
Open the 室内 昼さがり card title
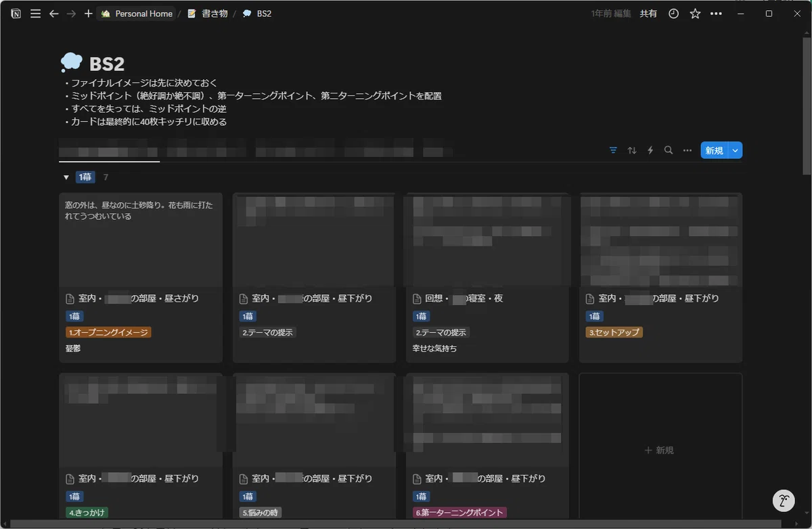pos(139,298)
